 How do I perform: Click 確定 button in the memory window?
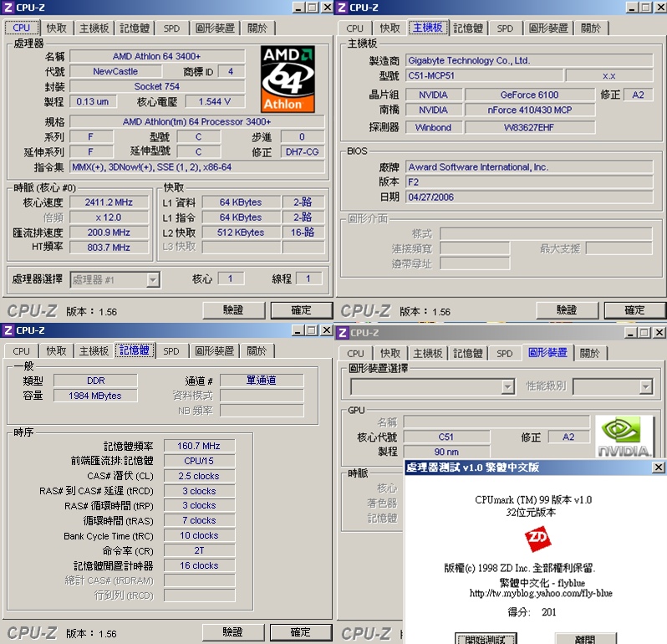[x=301, y=632]
